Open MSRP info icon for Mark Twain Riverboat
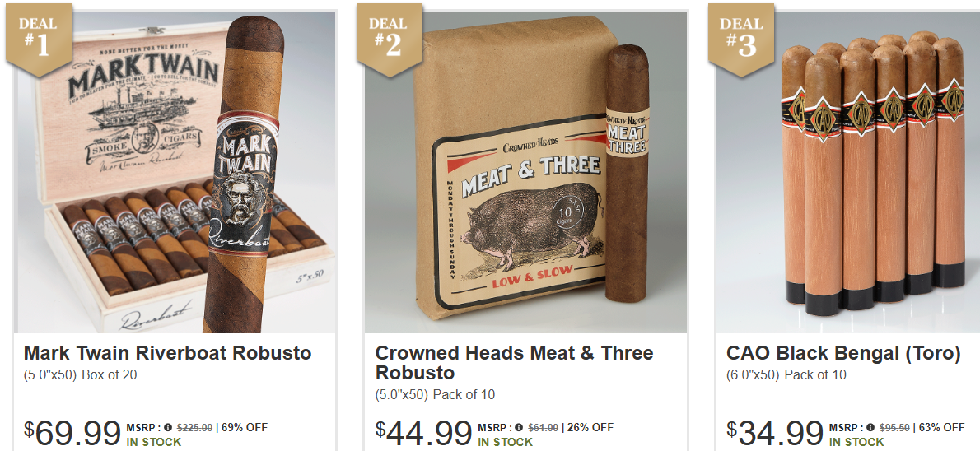Screen dimensions: 980x451 168,428
